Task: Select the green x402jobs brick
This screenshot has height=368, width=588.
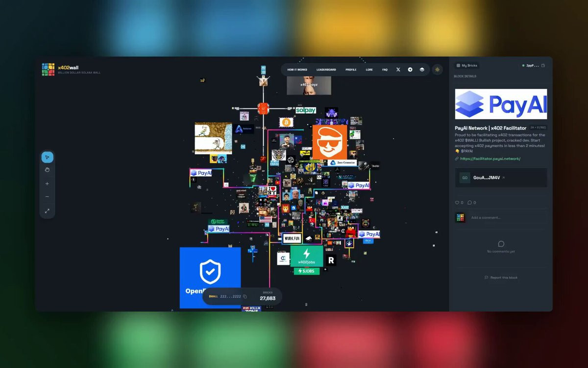Action: point(306,256)
